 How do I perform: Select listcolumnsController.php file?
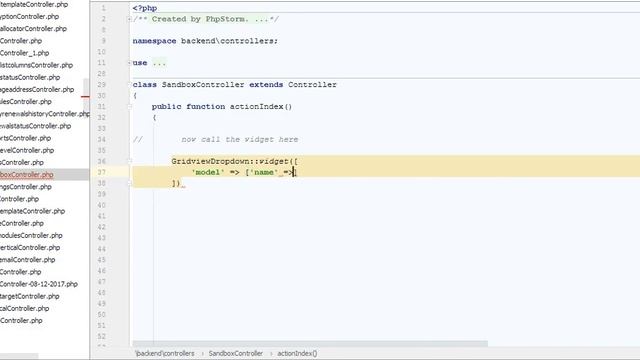tap(36, 65)
